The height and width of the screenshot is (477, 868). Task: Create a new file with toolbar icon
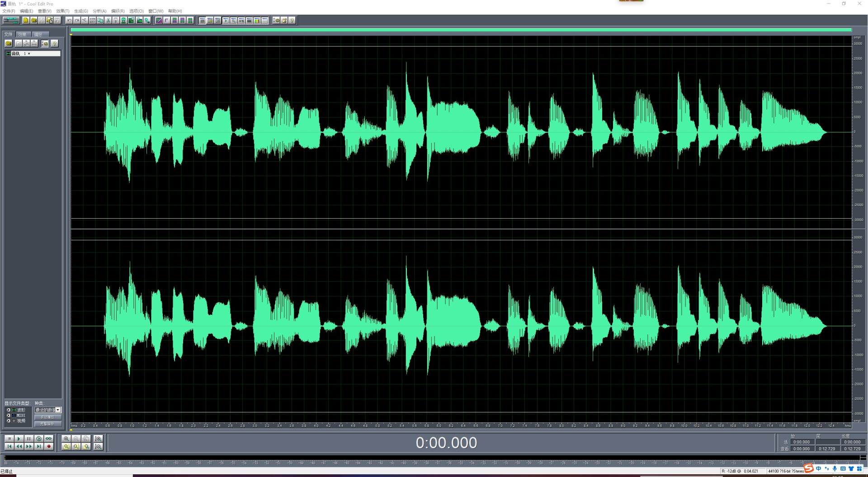(26, 20)
